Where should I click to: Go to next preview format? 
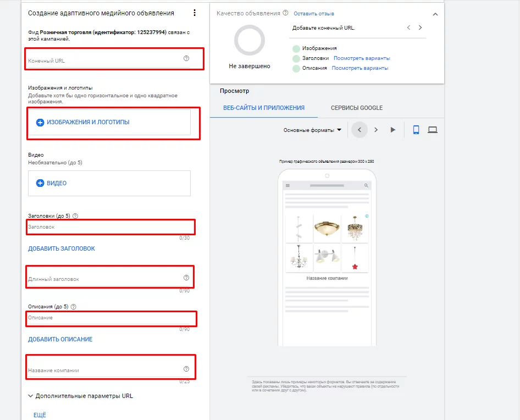(376, 130)
